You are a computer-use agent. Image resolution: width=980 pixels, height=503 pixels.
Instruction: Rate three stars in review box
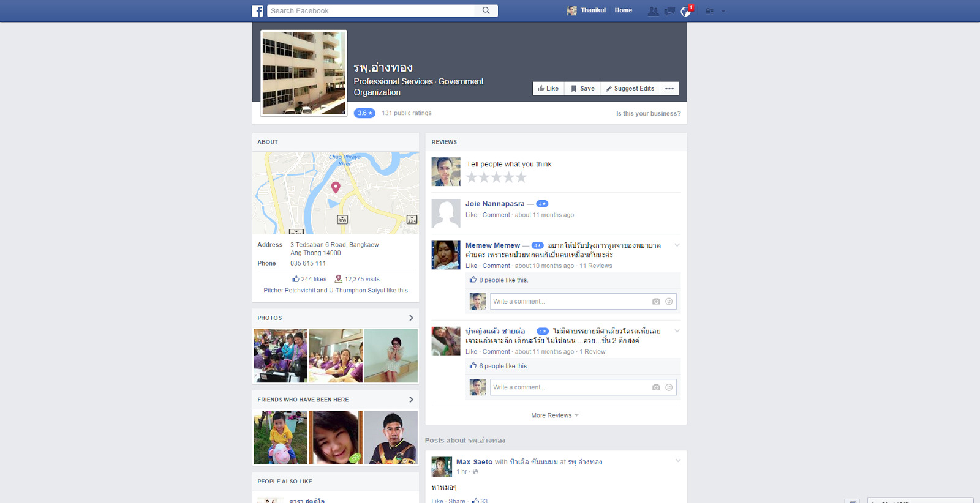pyautogui.click(x=496, y=177)
